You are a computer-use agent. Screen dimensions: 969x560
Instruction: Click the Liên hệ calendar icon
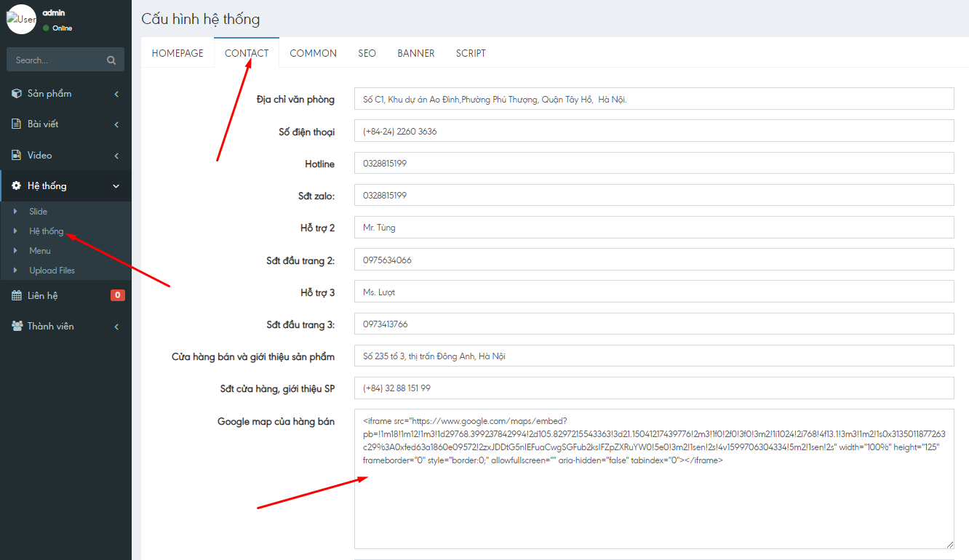coord(17,296)
